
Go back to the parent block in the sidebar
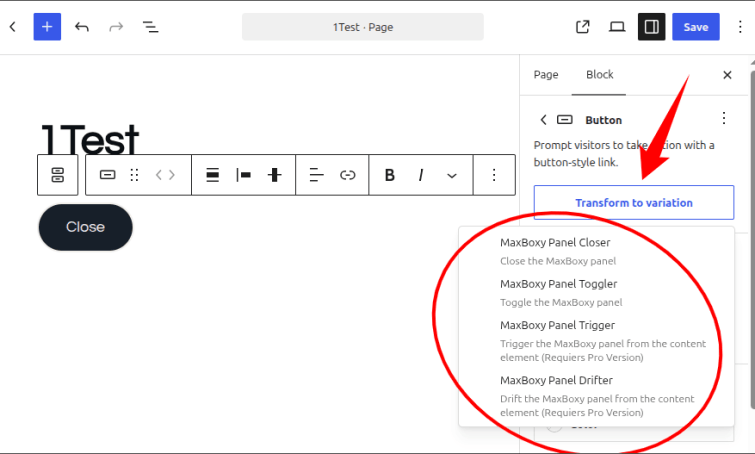543,119
